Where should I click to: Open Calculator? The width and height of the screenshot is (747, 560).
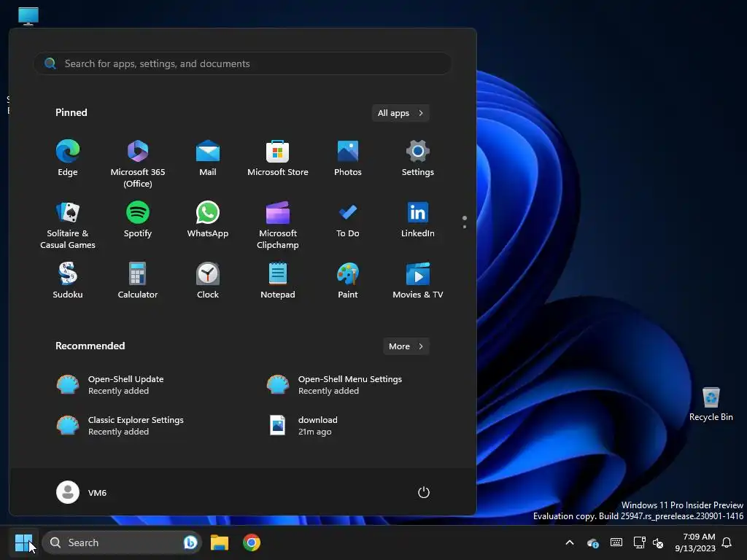click(x=138, y=281)
